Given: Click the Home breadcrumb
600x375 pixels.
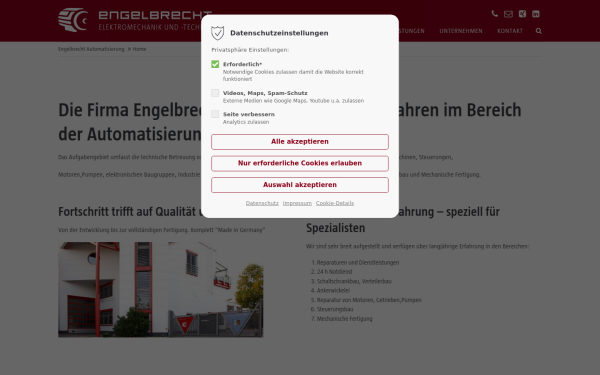Looking at the screenshot, I should (139, 49).
